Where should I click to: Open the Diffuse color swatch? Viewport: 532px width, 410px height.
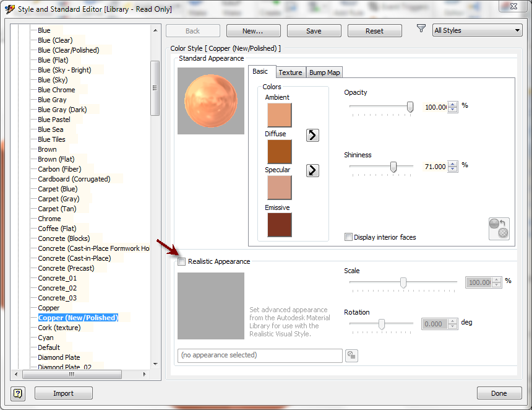[x=279, y=150]
